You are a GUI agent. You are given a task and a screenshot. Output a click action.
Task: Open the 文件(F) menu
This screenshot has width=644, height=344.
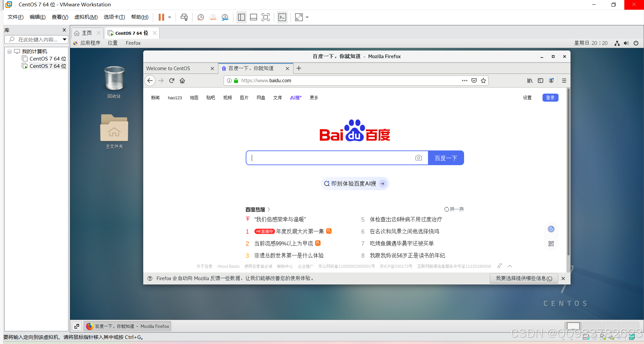coord(15,17)
